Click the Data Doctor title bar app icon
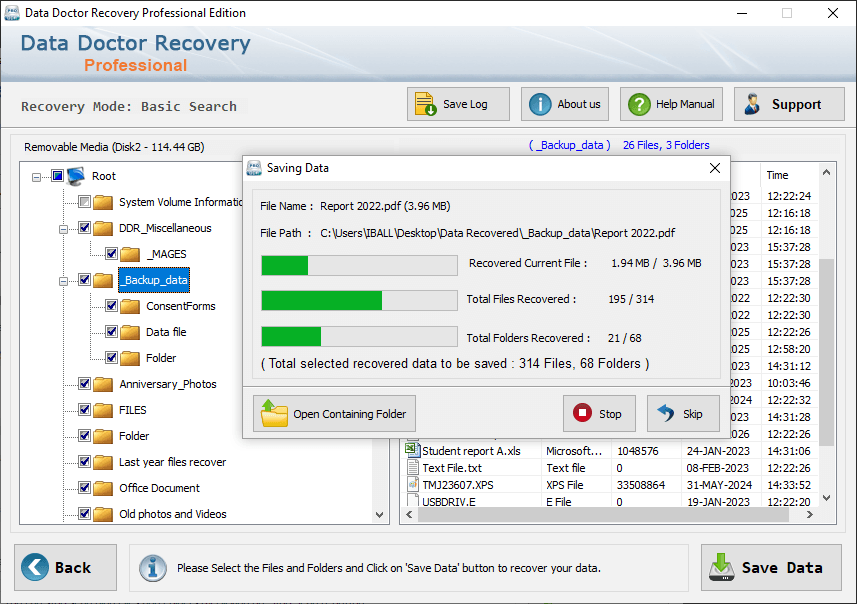 11,13
